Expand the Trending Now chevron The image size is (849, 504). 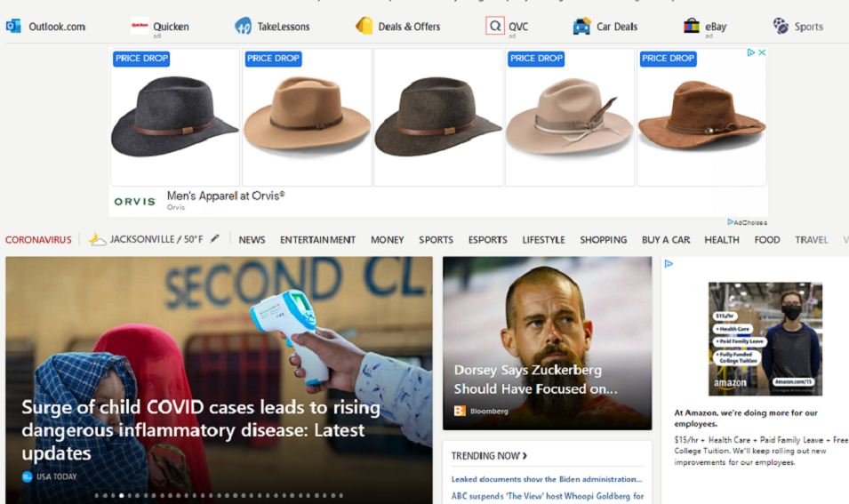(525, 456)
